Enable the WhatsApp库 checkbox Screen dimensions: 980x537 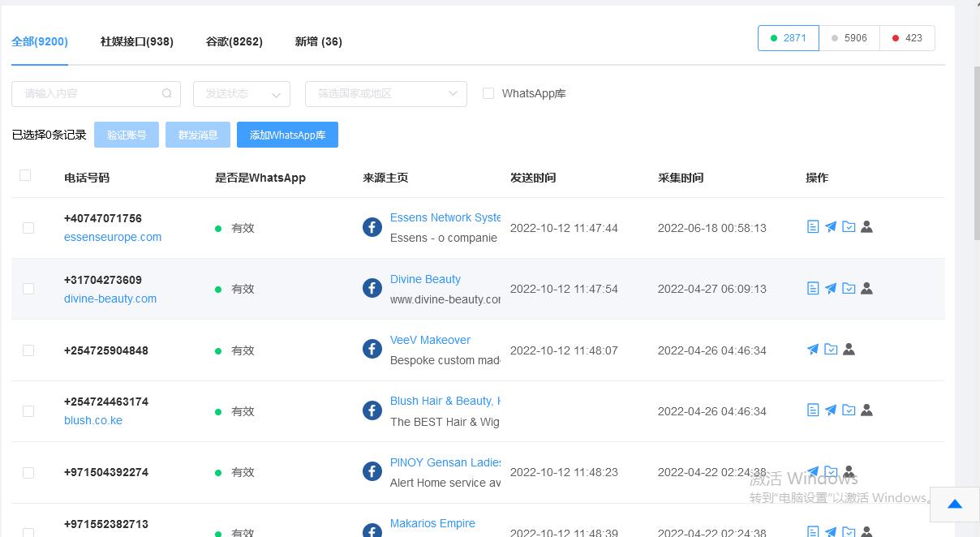click(x=488, y=93)
